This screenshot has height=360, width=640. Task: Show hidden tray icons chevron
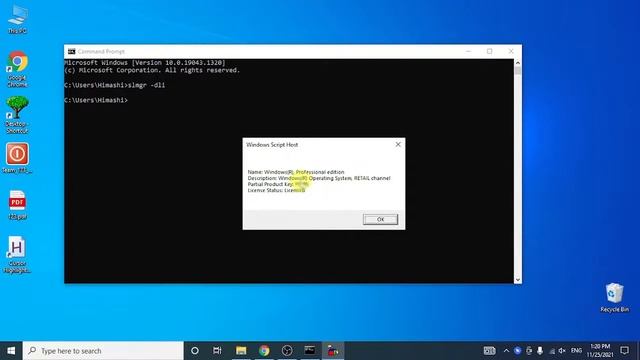(x=506, y=351)
